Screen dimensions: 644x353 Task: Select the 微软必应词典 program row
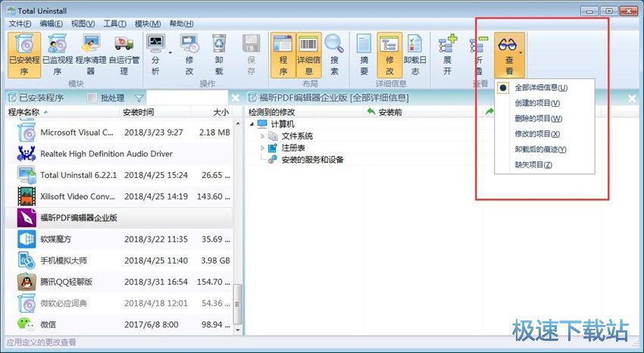tap(119, 303)
